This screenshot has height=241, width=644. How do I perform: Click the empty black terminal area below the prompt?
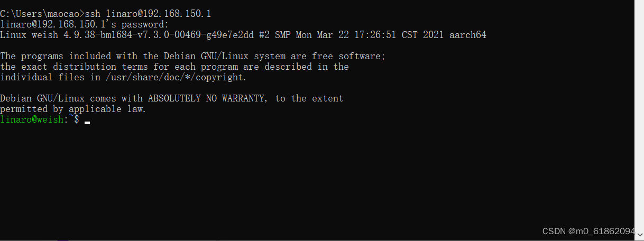click(317, 180)
